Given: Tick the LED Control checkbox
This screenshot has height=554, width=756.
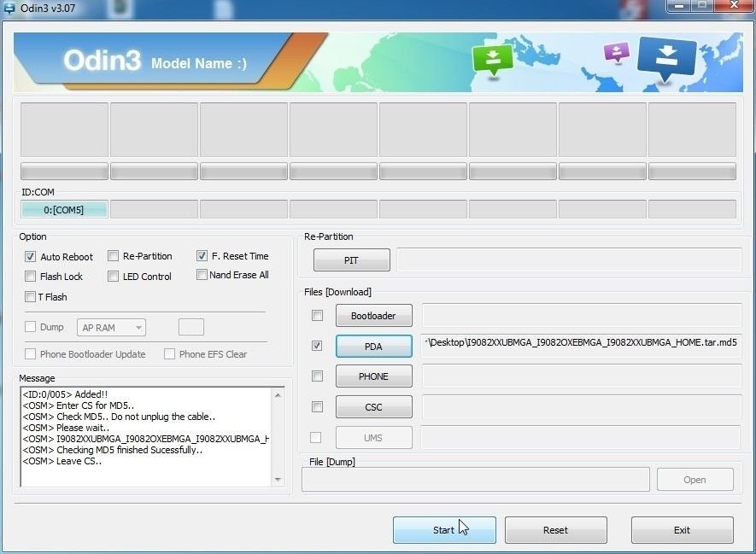Looking at the screenshot, I should tap(113, 276).
